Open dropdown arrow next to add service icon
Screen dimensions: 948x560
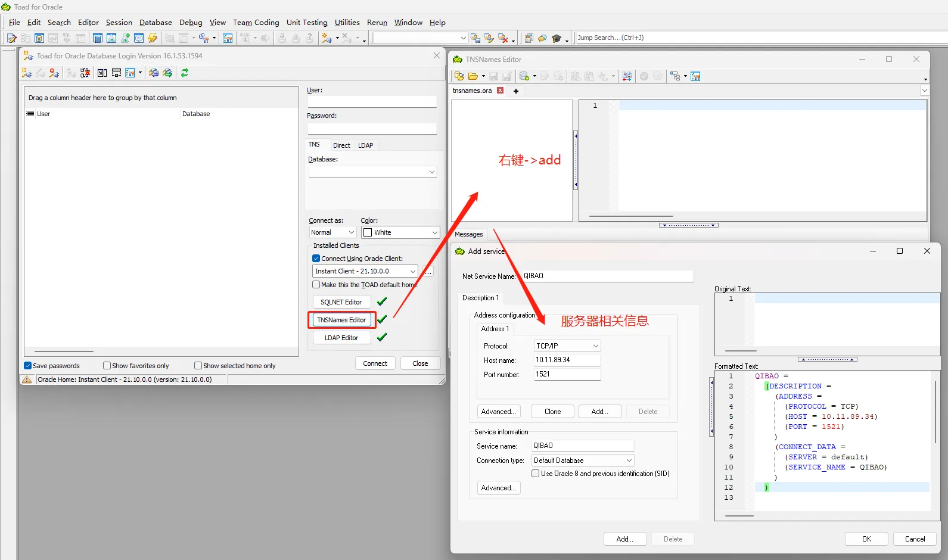pyautogui.click(x=534, y=76)
